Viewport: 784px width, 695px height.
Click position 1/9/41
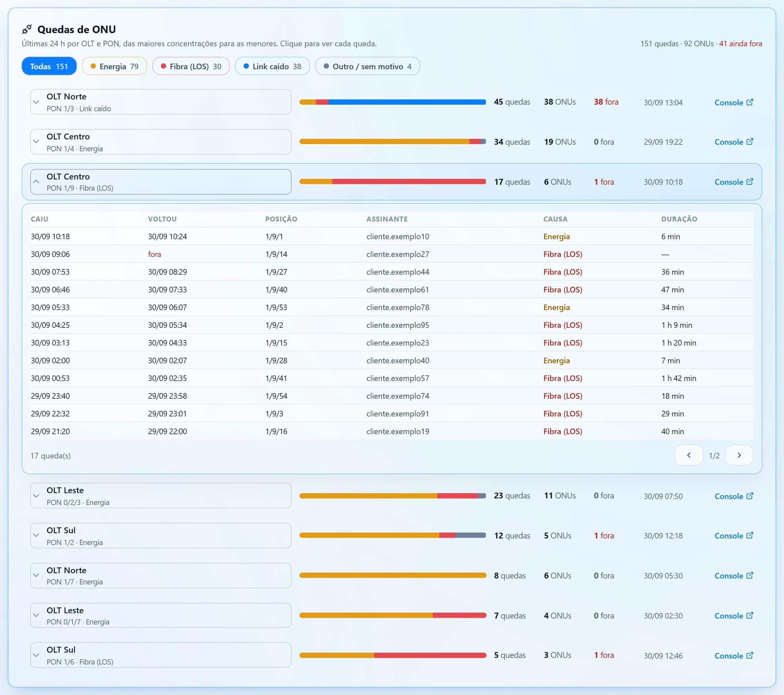tap(276, 378)
